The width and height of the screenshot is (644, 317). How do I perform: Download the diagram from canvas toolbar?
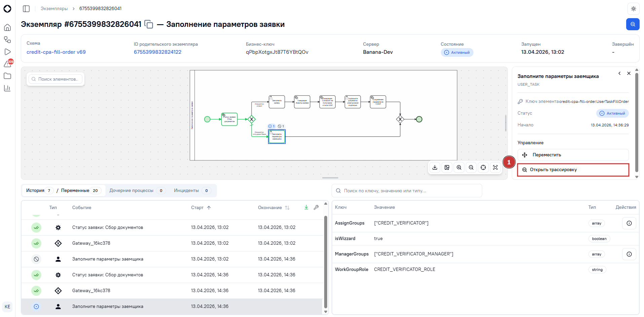(x=435, y=167)
